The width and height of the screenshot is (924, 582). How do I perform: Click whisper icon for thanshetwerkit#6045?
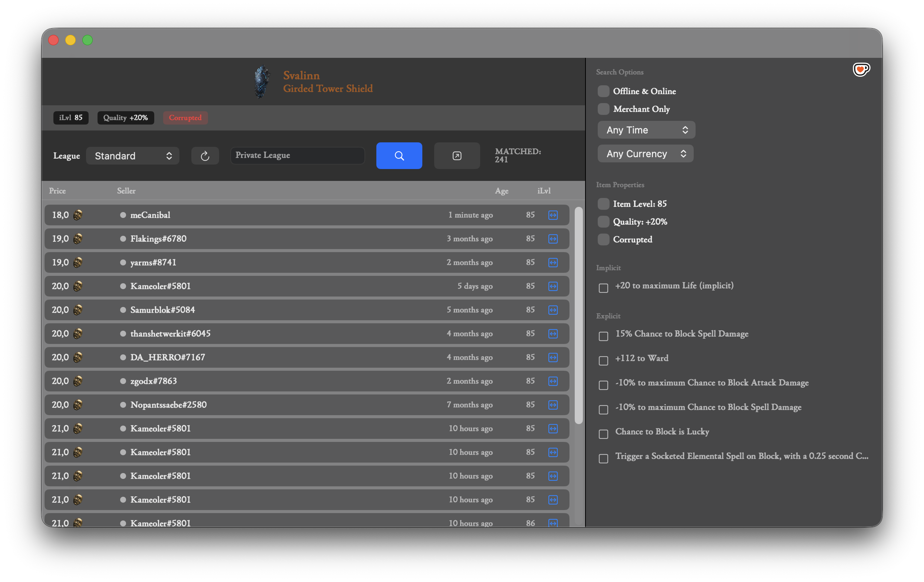pyautogui.click(x=552, y=333)
